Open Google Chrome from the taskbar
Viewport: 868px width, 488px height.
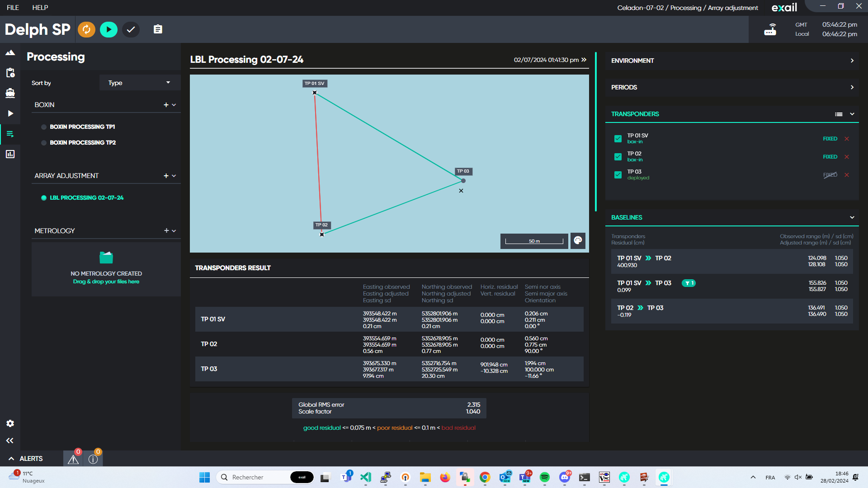tap(485, 477)
